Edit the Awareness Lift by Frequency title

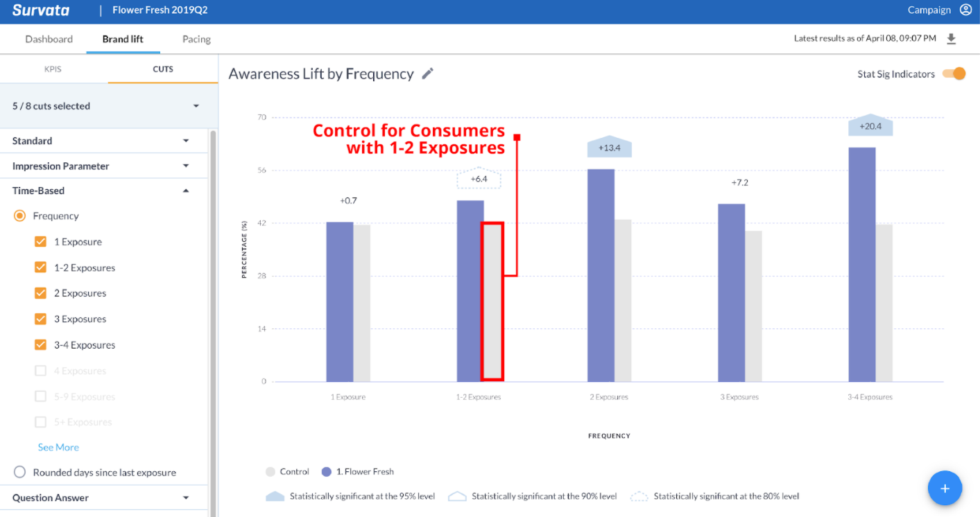(428, 73)
